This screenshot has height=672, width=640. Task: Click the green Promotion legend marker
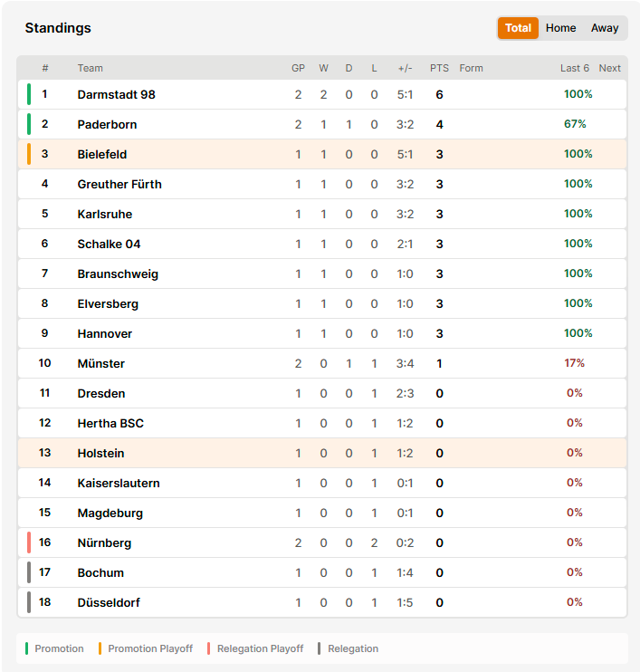(26, 648)
